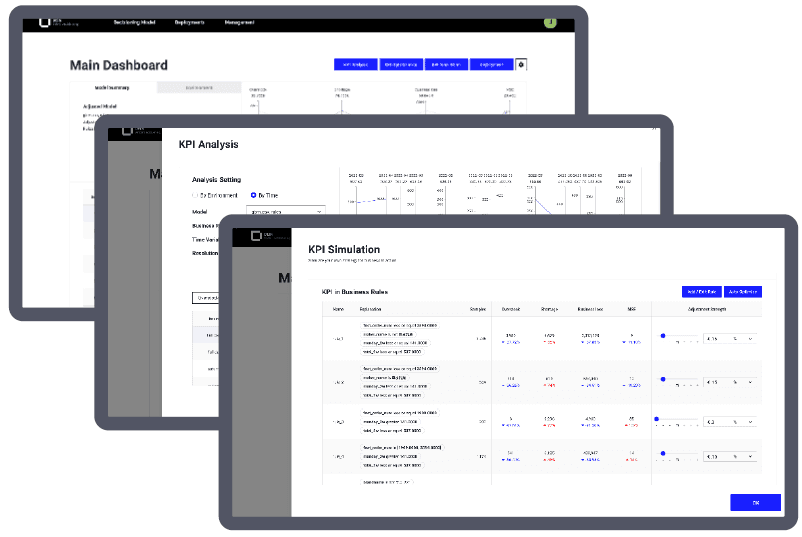Open the fourth row's percent unit dropdown
The height and width of the screenshot is (537, 802).
pos(750,456)
